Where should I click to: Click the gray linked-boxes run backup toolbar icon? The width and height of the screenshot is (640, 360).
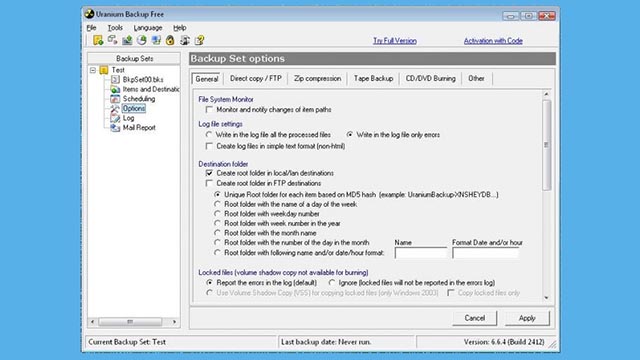(112, 40)
